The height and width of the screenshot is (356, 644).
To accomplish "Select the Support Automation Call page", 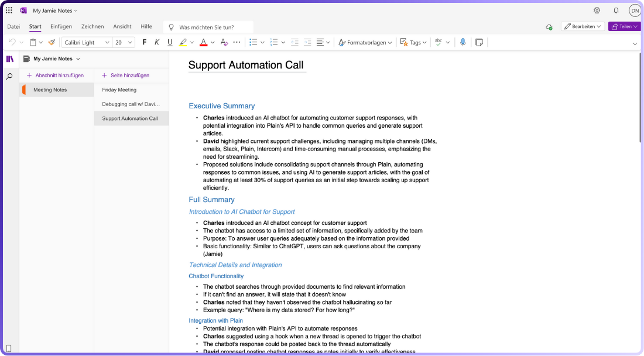I will coord(131,118).
